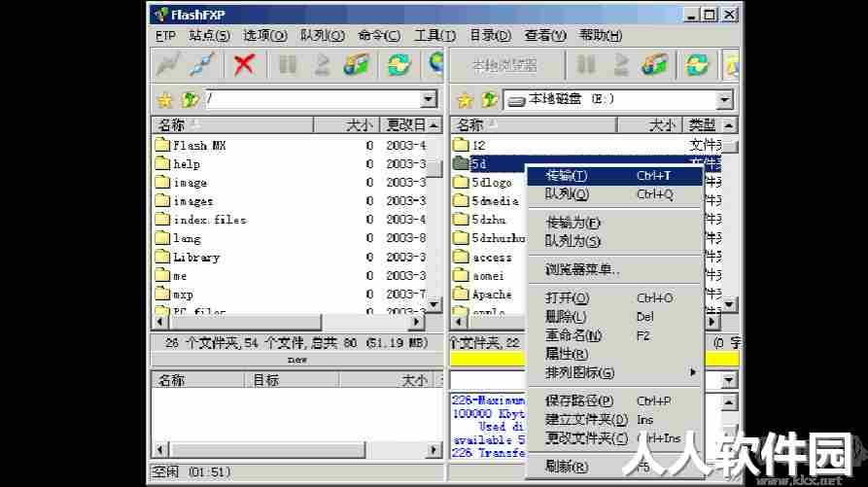Screen dimensions: 868x487
Task: Click the right pane favorites star icon
Action: pyautogui.click(x=465, y=100)
